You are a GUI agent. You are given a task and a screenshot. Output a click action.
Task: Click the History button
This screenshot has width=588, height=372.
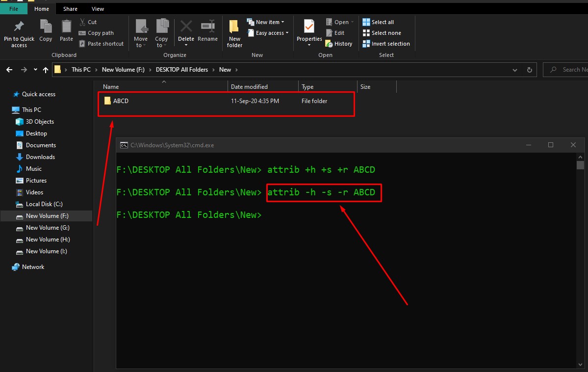pos(339,44)
